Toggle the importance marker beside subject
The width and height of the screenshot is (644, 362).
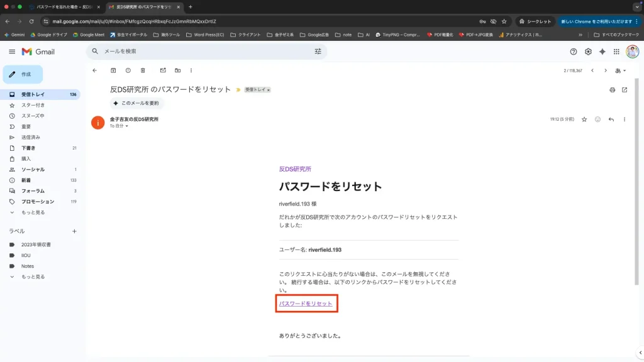tap(238, 90)
